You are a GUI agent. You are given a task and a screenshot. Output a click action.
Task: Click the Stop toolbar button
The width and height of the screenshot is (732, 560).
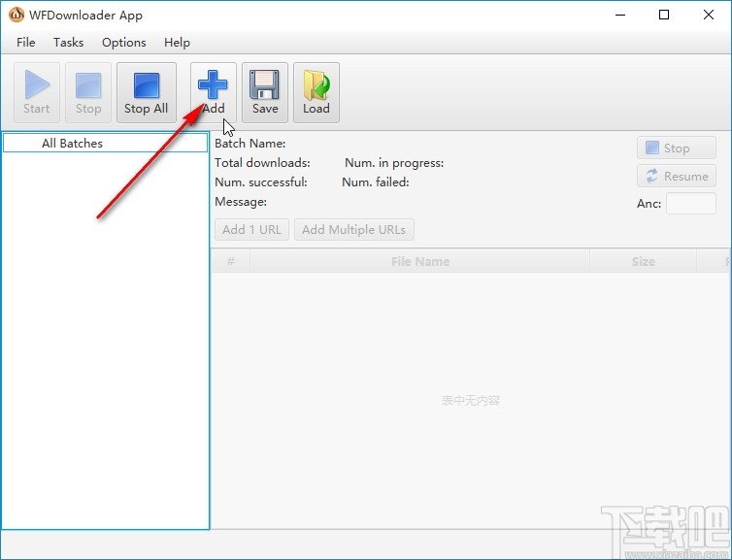88,92
